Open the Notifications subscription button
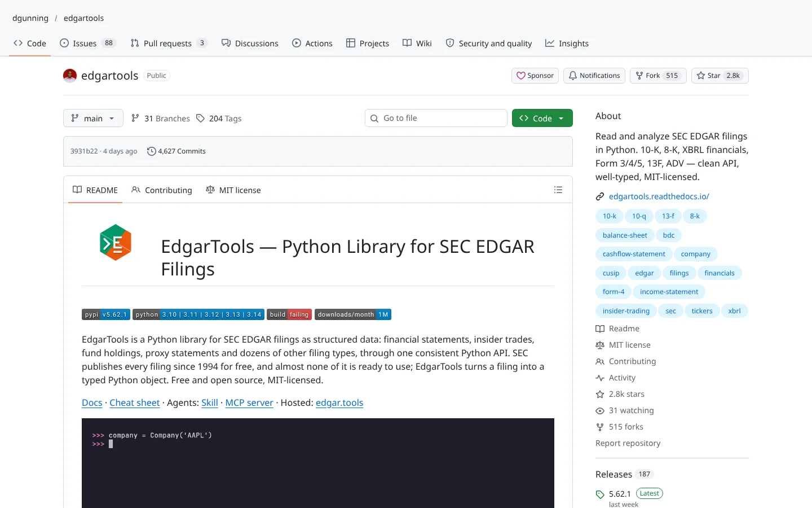Viewport: 812px width, 508px height. (x=594, y=76)
